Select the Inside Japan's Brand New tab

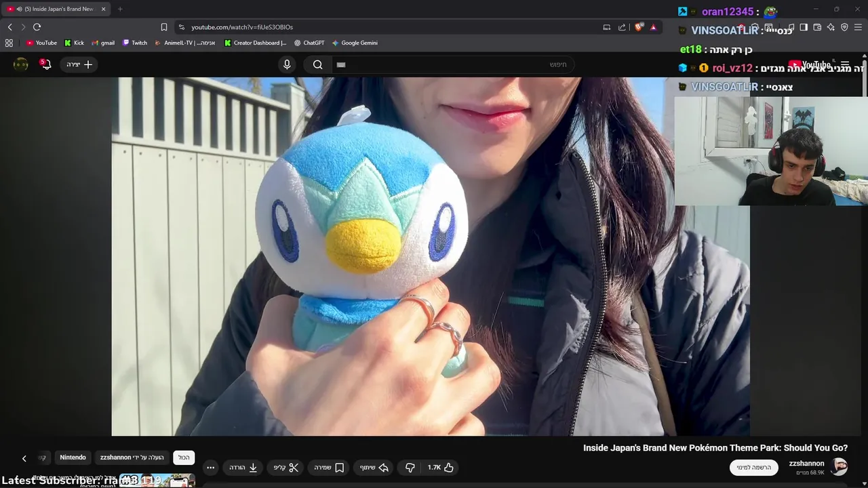coord(57,9)
